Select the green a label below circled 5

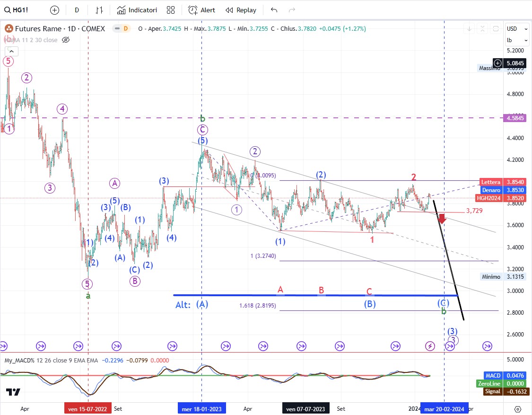(x=88, y=296)
